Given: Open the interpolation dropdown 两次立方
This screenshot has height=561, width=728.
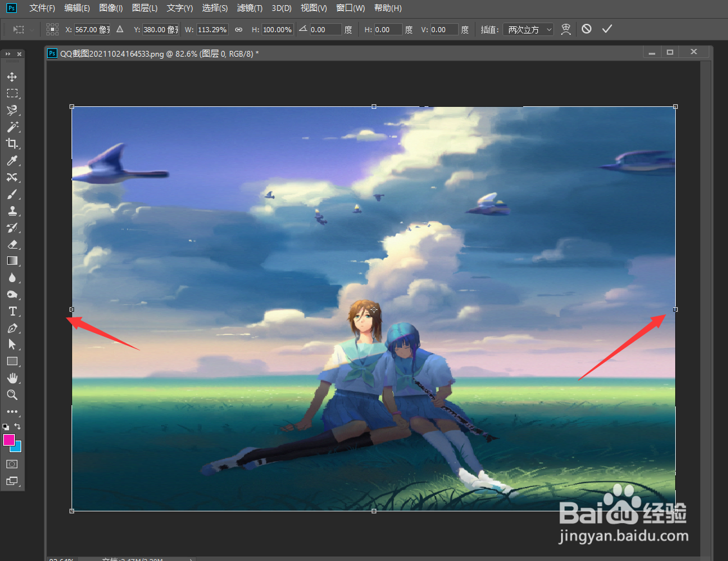Looking at the screenshot, I should 528,30.
